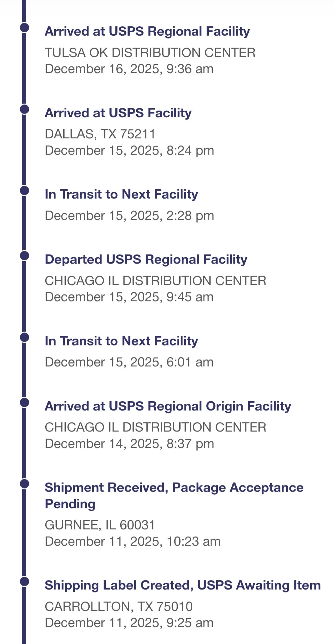
Task: Select the "GURNEE, IL 60031" location text
Action: click(100, 525)
